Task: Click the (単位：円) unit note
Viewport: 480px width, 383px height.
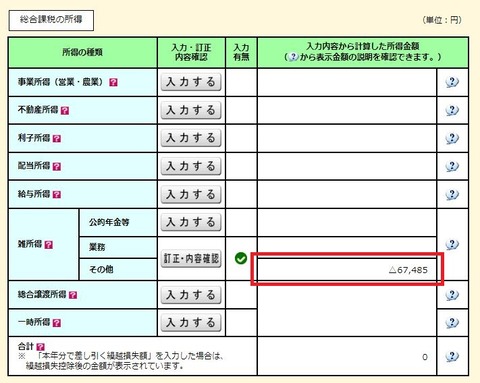Action: 442,20
